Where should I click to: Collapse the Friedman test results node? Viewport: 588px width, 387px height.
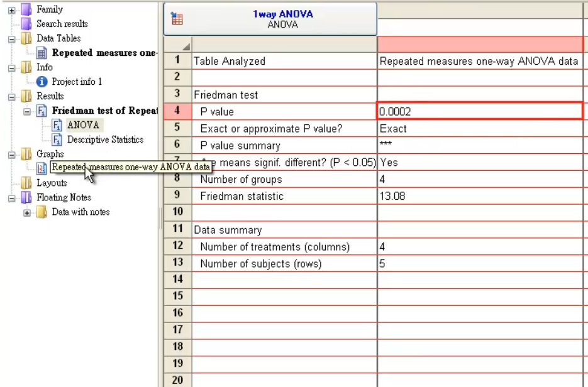[x=27, y=112]
